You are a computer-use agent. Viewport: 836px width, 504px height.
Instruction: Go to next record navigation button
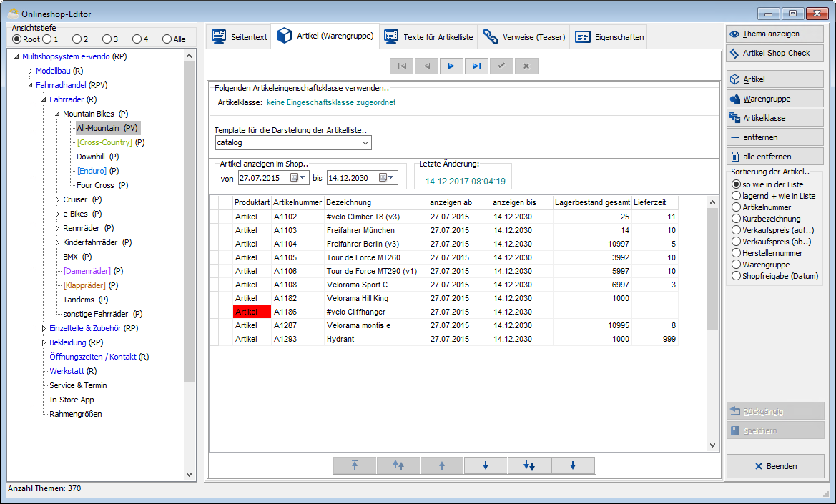pyautogui.click(x=451, y=66)
